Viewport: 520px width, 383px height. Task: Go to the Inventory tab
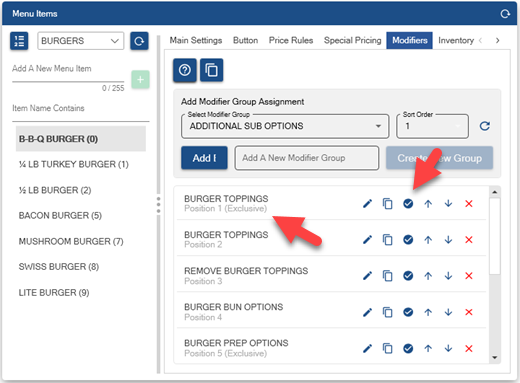click(x=456, y=40)
